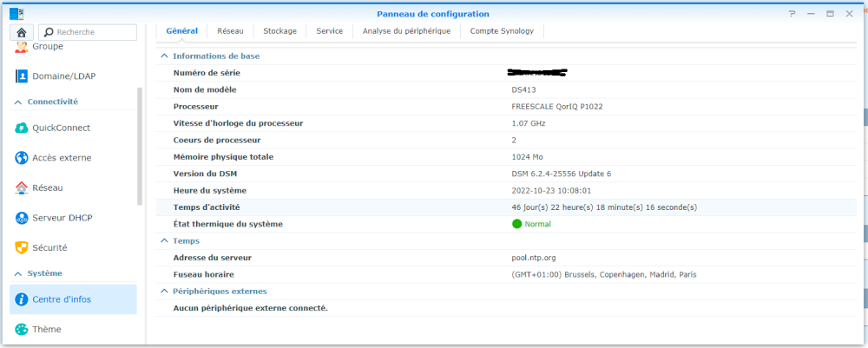Image resolution: width=868 pixels, height=348 pixels.
Task: Click Aucun périphérique externe connecté text
Action: point(251,308)
